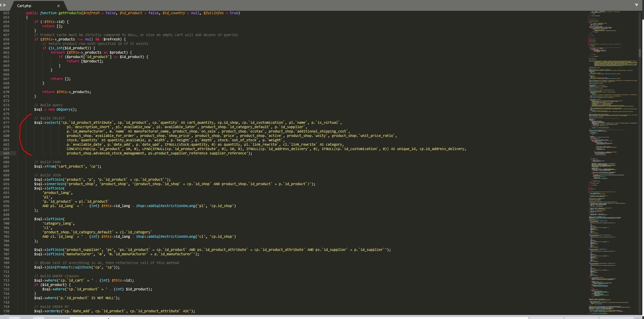Click line number 720 in the gutter
The height and width of the screenshot is (319, 644).
(x=6, y=311)
